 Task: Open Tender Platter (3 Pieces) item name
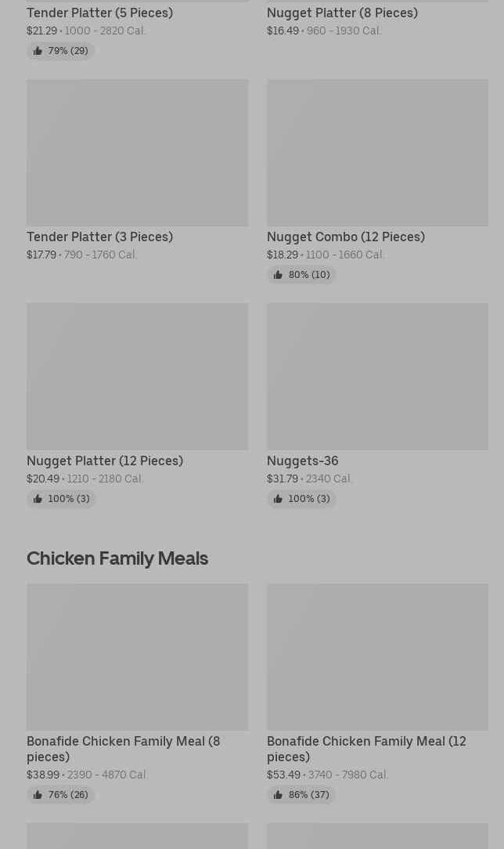tap(99, 237)
